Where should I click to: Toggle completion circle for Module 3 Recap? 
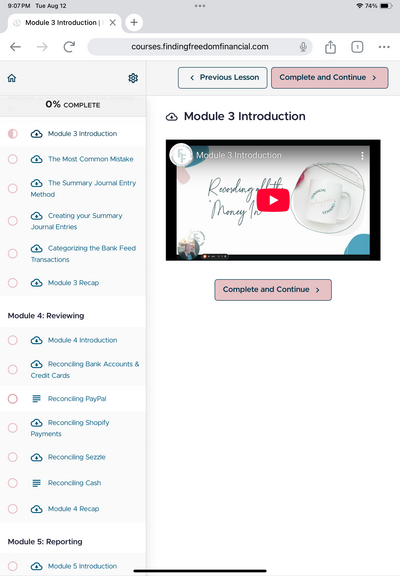[13, 283]
